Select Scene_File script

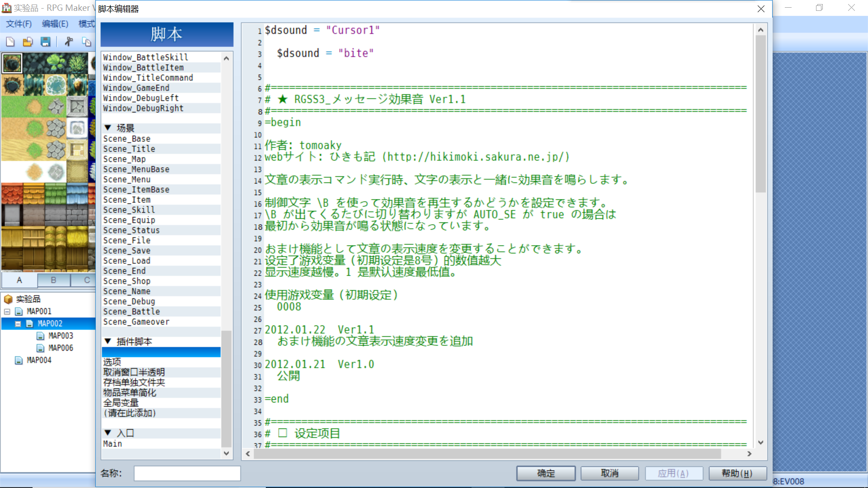[x=161, y=240]
